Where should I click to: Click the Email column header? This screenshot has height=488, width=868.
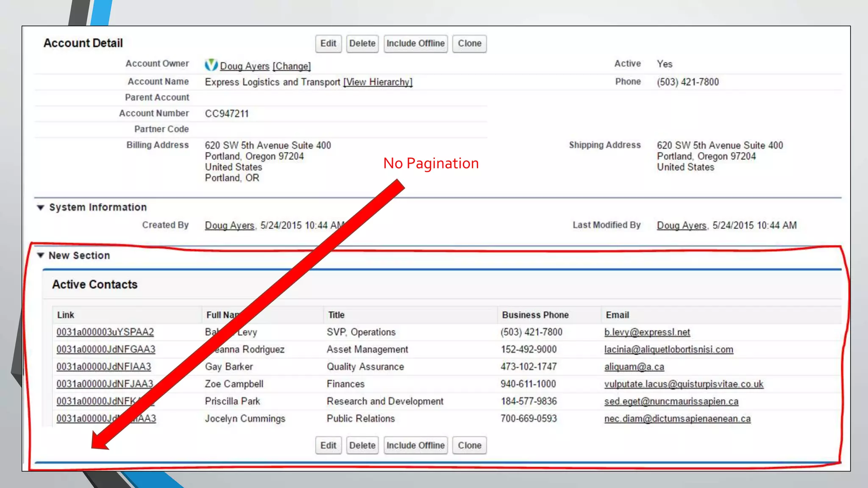617,315
